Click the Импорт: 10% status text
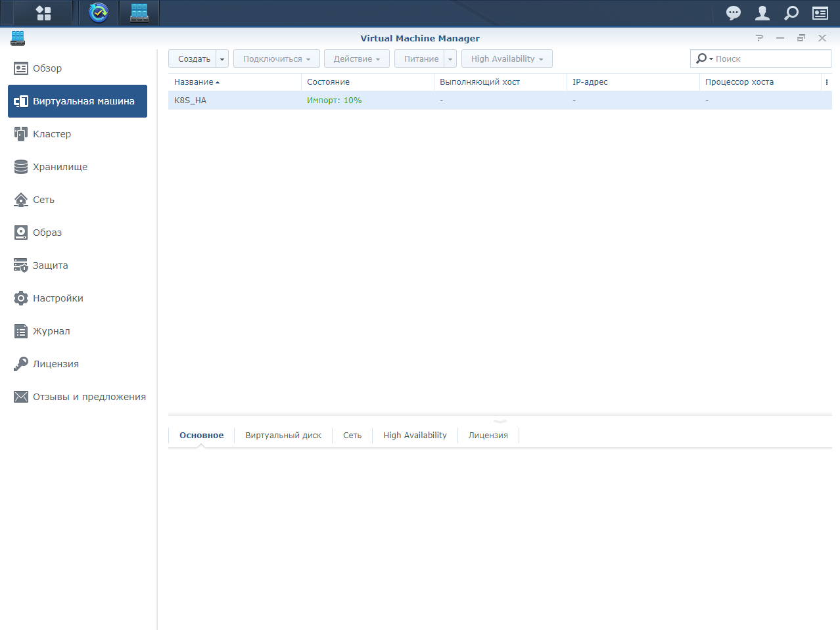The width and height of the screenshot is (840, 630). click(334, 101)
